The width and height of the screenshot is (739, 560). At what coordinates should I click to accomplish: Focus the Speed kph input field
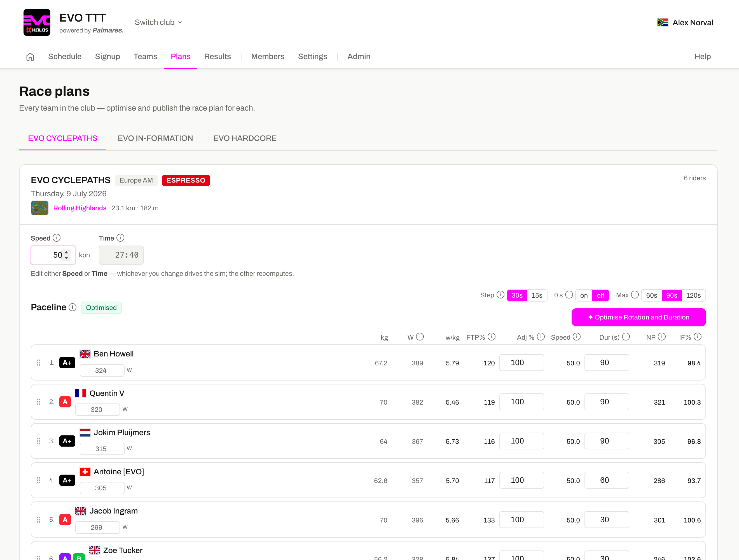click(53, 255)
